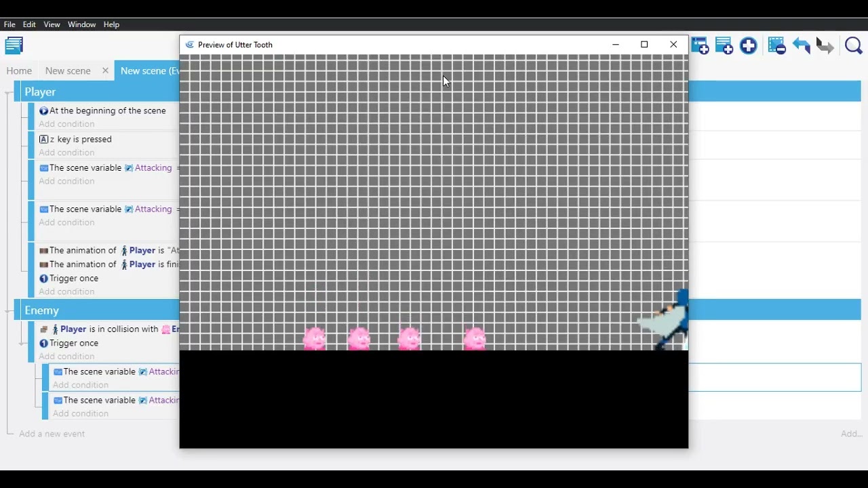Image resolution: width=868 pixels, height=488 pixels.
Task: Click the pink Enemy object icon in the collision condition
Action: tap(165, 329)
